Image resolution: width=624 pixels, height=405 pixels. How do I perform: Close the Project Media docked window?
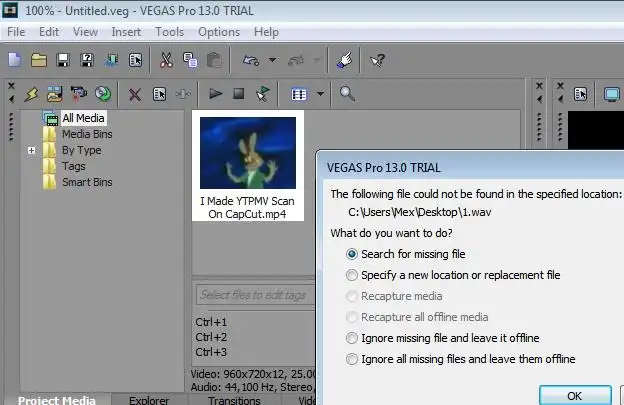11,86
